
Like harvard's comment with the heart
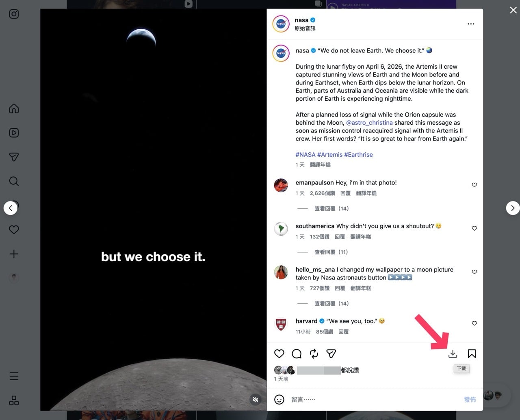(x=474, y=323)
